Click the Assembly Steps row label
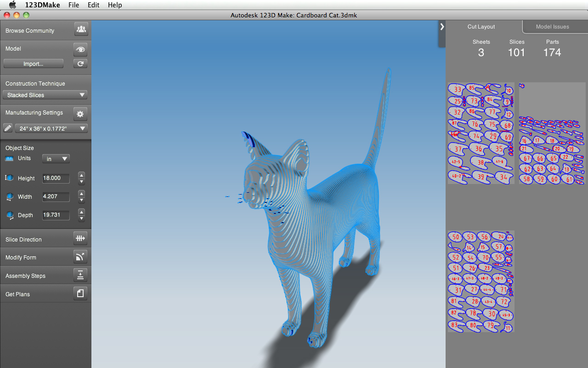This screenshot has width=588, height=368. tap(25, 276)
